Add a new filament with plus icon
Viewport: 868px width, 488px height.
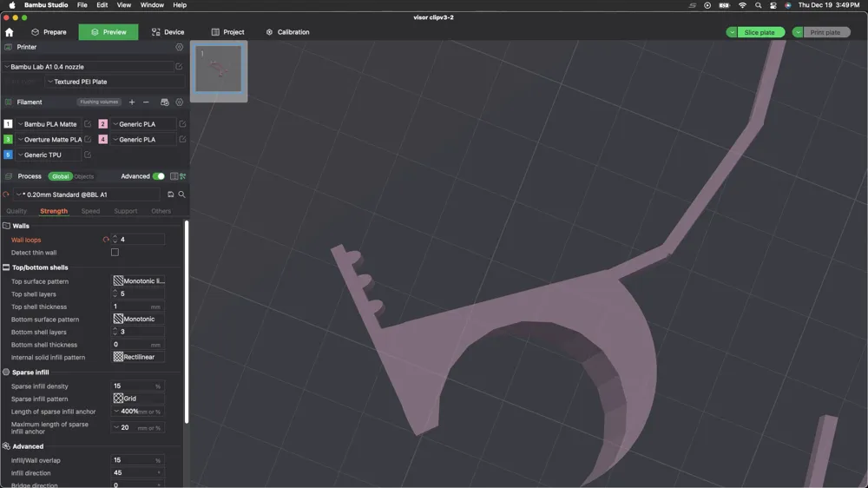point(132,102)
